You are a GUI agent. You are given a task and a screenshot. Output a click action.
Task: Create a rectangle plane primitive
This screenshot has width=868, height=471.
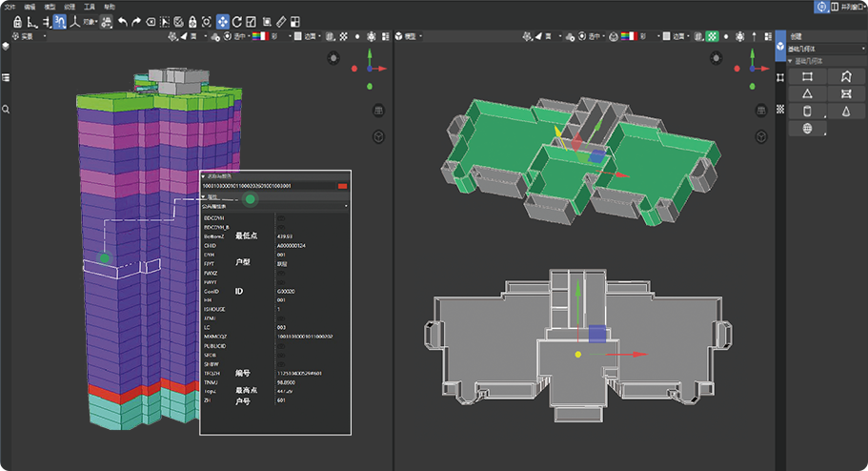point(807,76)
